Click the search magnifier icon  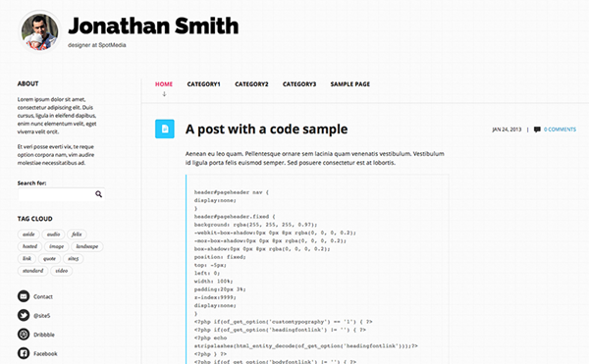[98, 194]
